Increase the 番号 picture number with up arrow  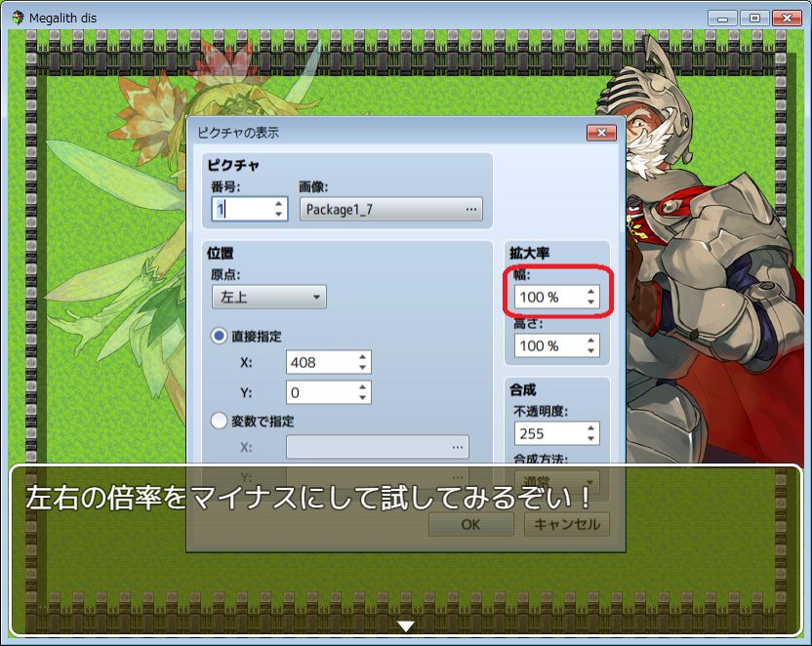point(278,203)
